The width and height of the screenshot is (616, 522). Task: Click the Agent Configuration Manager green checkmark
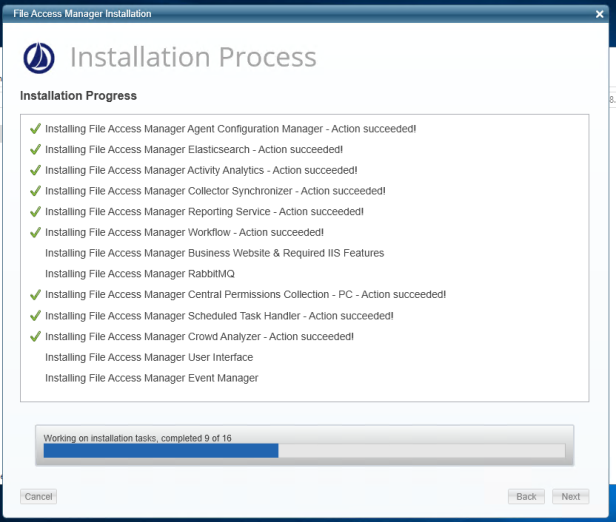coord(35,128)
